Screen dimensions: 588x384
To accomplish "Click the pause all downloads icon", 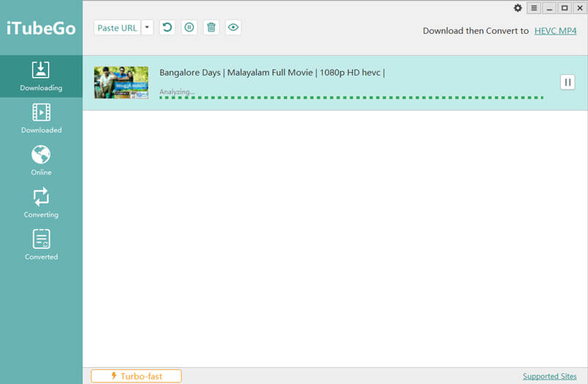I will point(189,27).
